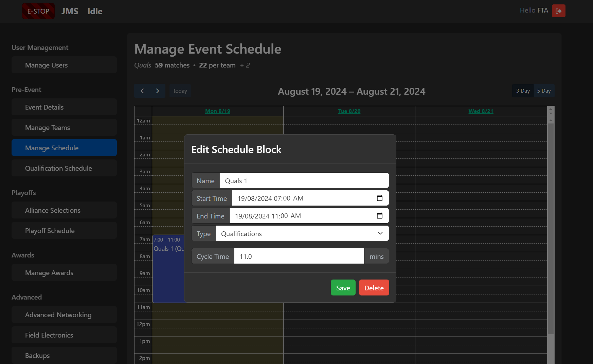Switch to 3 Day view

pos(523,91)
